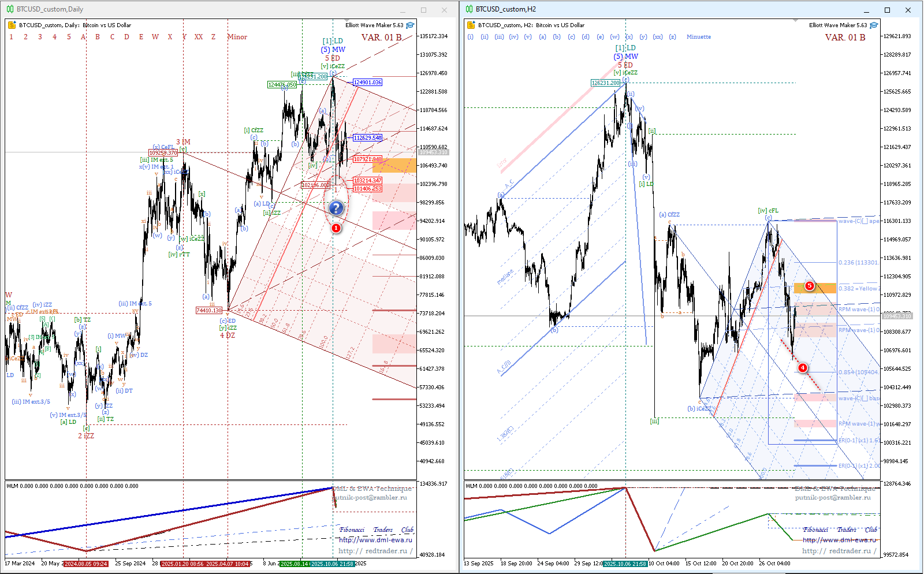924x574 pixels.
Task: Click the candlestick icon in the Daily window title
Action: [10, 9]
